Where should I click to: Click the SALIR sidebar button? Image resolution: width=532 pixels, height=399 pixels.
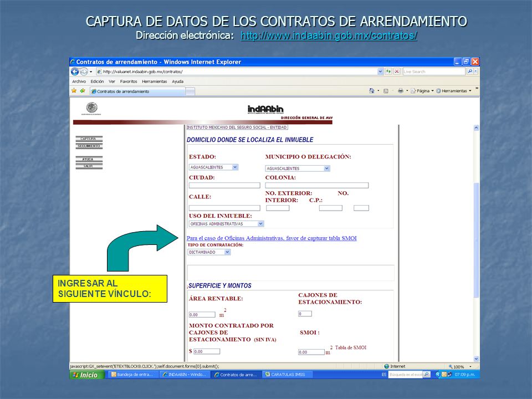89,166
